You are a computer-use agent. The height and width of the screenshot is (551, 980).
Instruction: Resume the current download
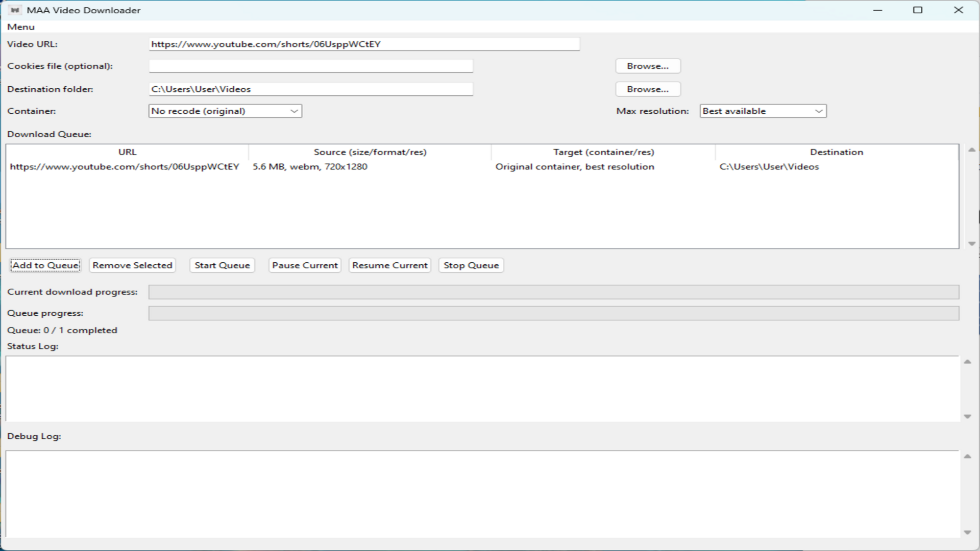tap(389, 265)
